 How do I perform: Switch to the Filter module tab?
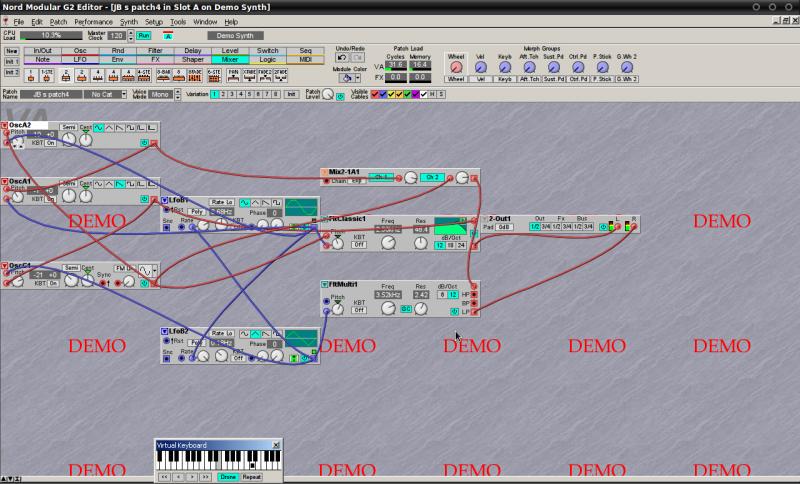(155, 51)
